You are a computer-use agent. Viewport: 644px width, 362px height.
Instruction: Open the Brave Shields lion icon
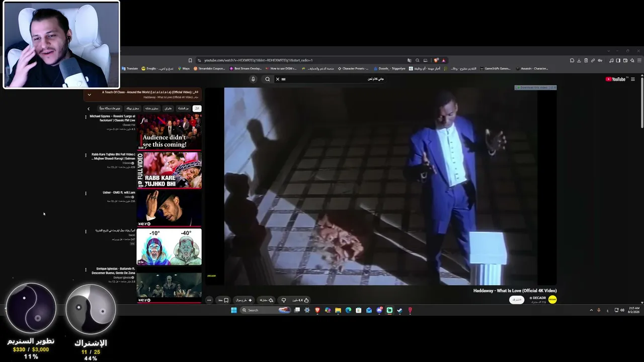436,60
